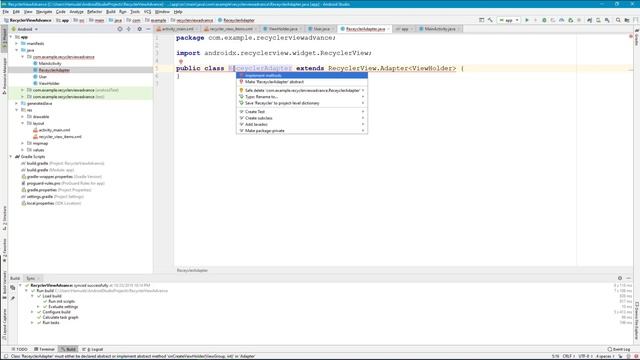This screenshot has height=360, width=640.
Task: Click the Layout Captures side button
Action: [x=4, y=324]
